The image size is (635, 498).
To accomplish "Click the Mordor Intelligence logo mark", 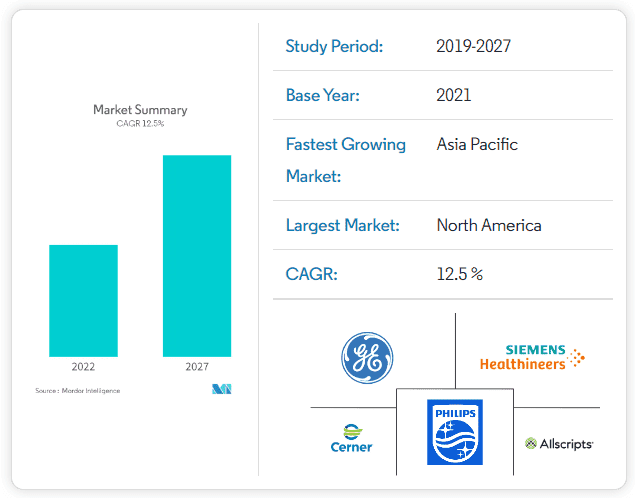I will [x=221, y=389].
